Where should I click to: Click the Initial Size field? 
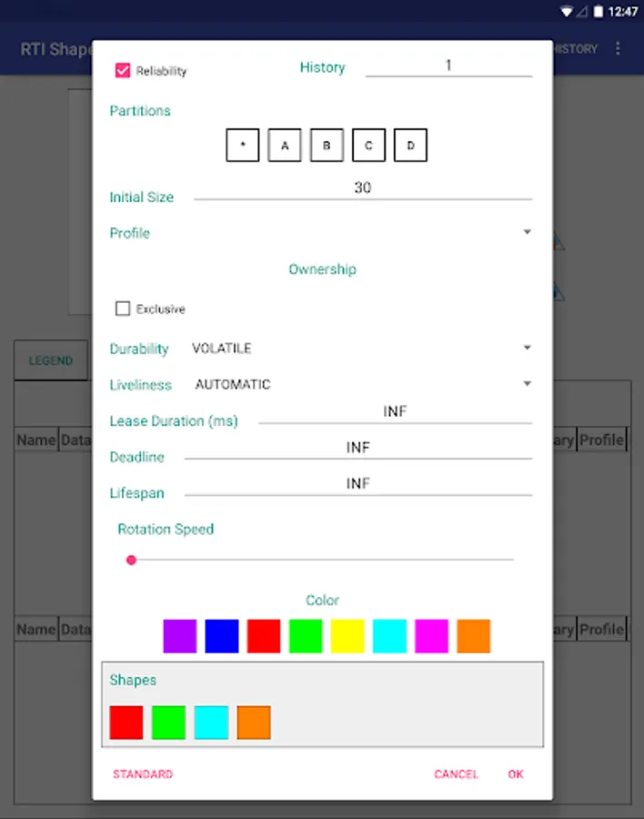363,188
